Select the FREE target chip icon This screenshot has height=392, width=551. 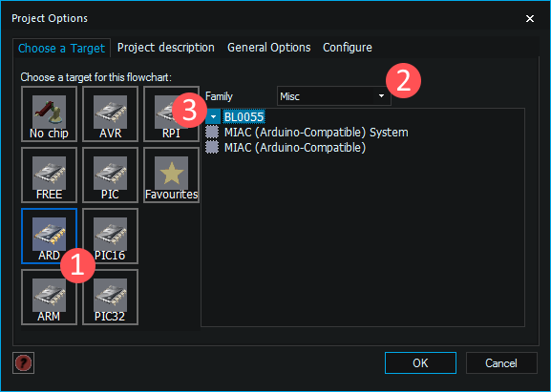[50, 175]
